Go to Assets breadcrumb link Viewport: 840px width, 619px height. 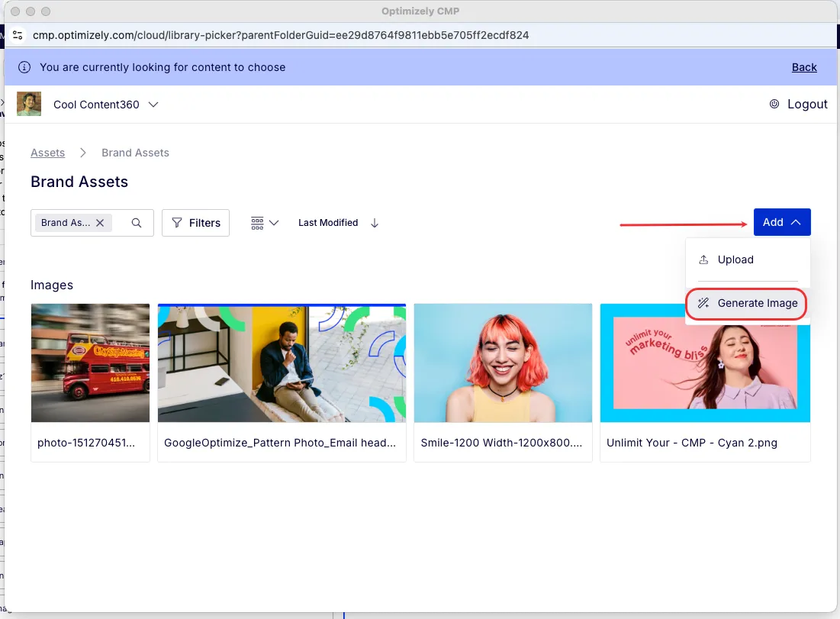point(47,153)
